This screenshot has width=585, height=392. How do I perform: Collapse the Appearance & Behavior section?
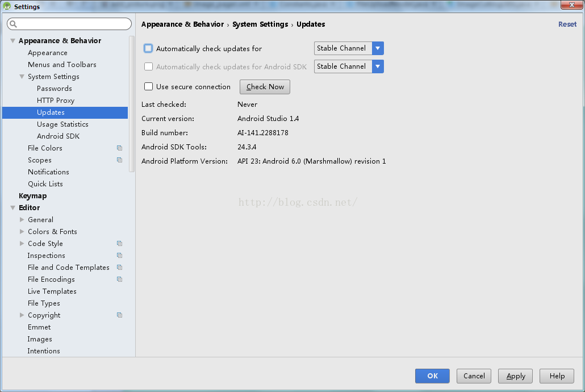12,41
